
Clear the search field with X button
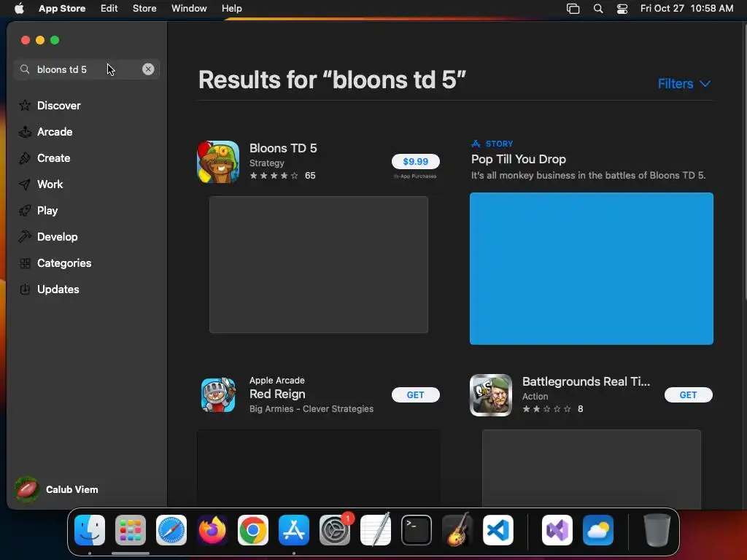(148, 69)
